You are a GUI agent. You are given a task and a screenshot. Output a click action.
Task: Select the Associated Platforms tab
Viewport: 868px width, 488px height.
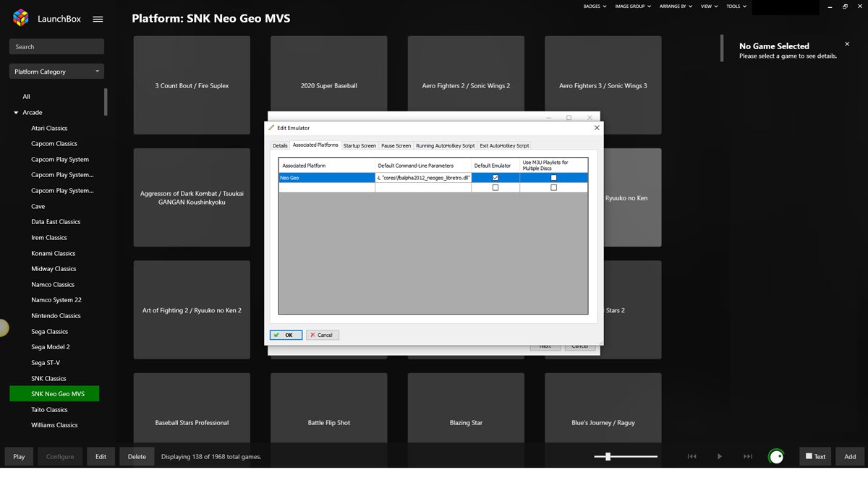pyautogui.click(x=315, y=145)
